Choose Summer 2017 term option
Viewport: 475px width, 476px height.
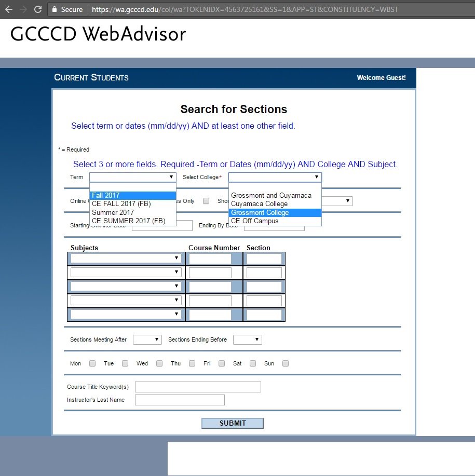pos(132,212)
